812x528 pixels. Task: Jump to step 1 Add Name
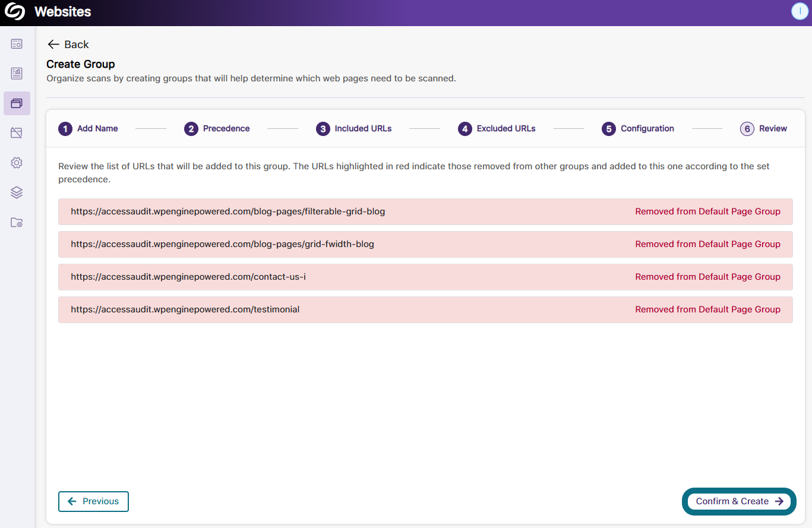click(x=88, y=128)
